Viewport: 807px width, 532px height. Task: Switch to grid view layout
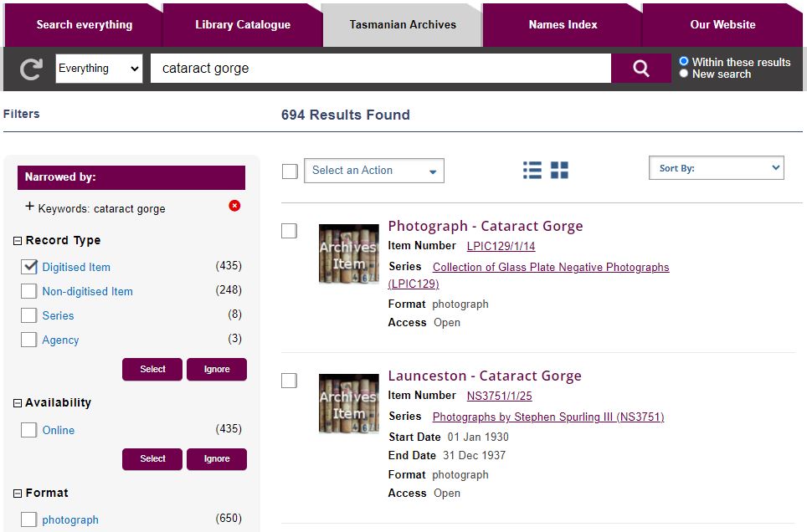pyautogui.click(x=559, y=170)
